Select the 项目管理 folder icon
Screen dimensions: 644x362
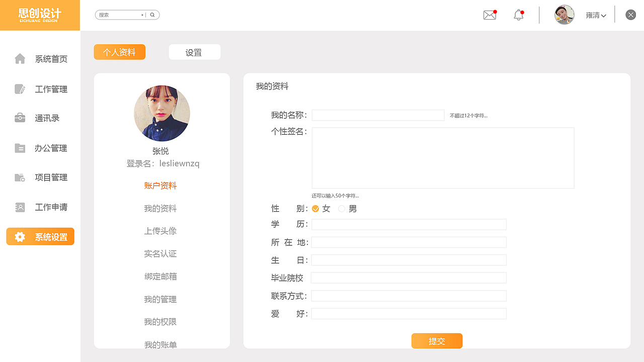20,177
